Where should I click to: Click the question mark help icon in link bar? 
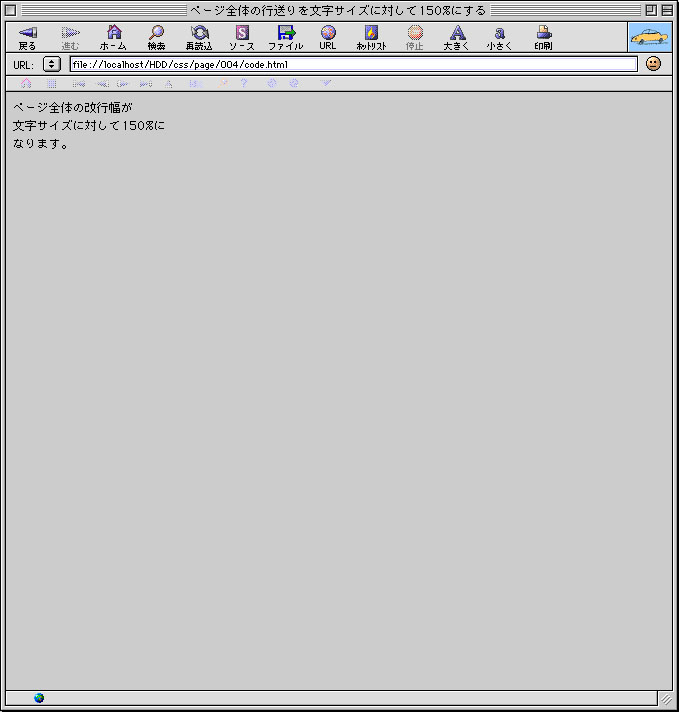(244, 83)
